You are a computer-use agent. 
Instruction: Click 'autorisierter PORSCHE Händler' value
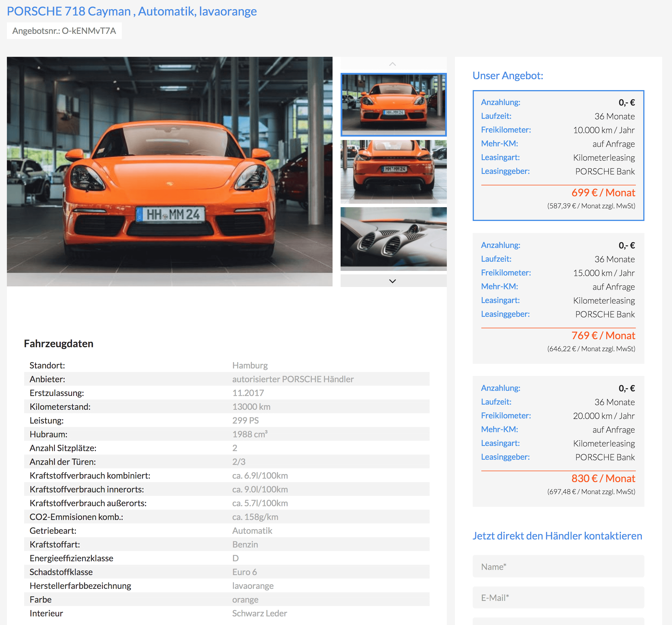[293, 379]
